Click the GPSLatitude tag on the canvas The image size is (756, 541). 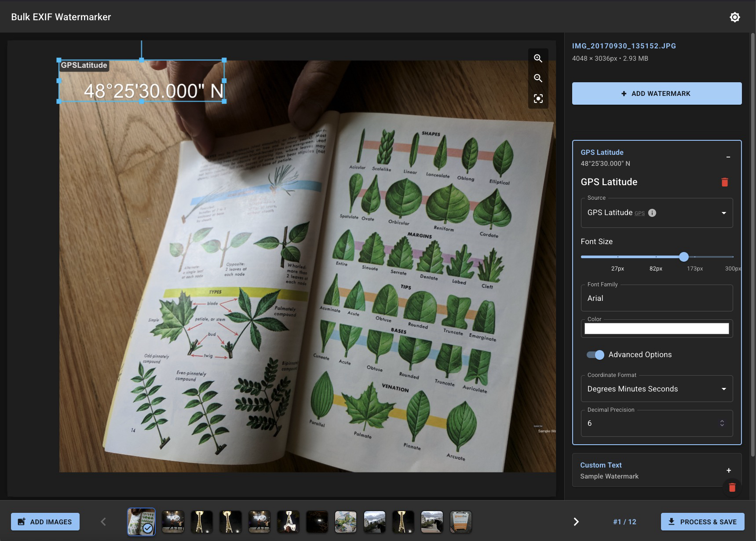(x=84, y=65)
